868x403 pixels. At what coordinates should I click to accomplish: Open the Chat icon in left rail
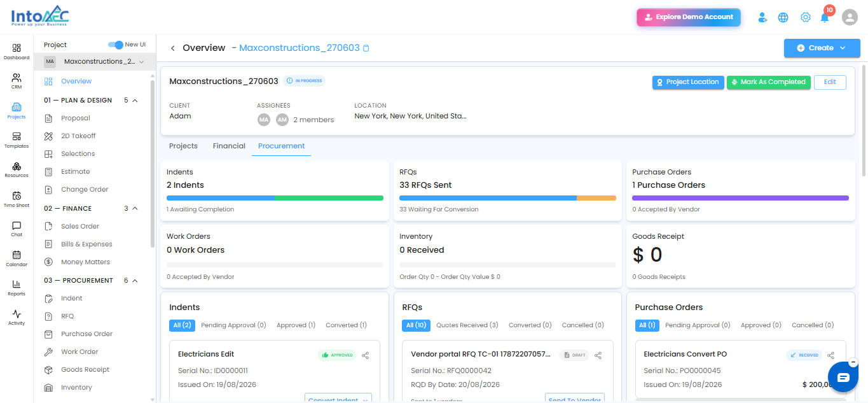click(17, 229)
